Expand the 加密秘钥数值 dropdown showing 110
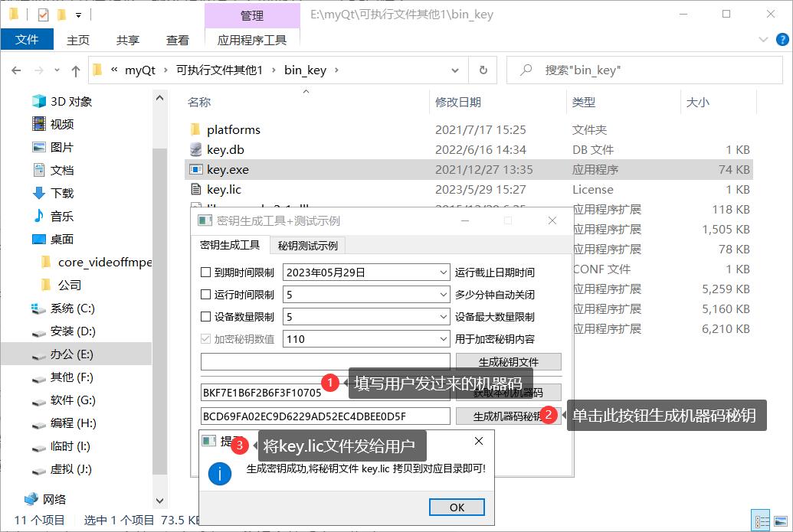This screenshot has width=793, height=532. pos(444,339)
